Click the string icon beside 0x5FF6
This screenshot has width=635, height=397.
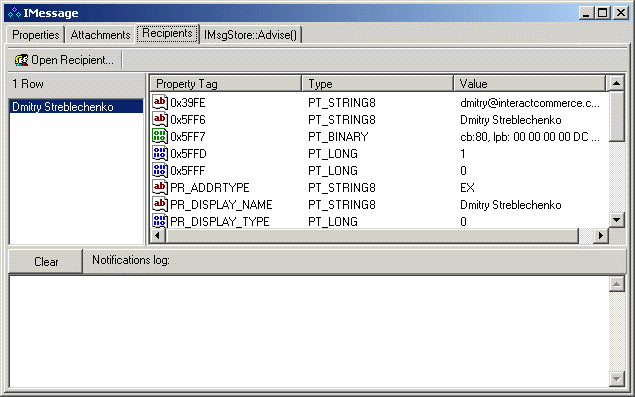coord(160,119)
